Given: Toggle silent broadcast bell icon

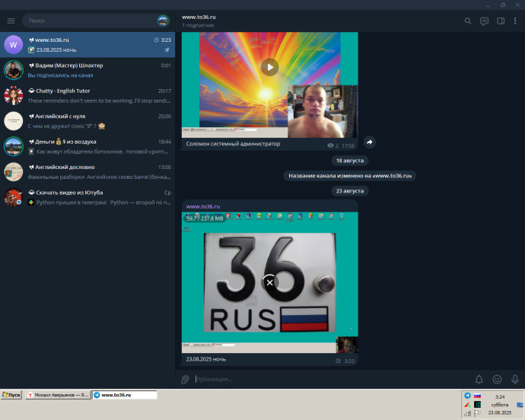Looking at the screenshot, I should 479,380.
